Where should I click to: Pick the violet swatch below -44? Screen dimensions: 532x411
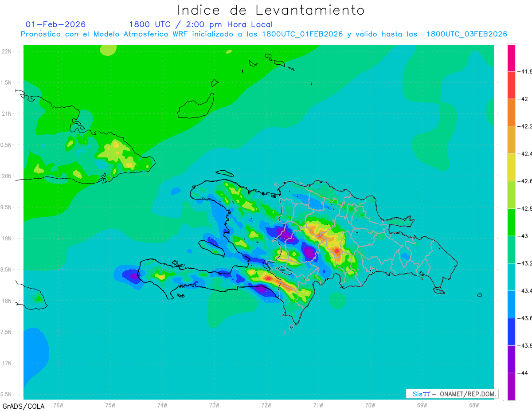pos(511,387)
